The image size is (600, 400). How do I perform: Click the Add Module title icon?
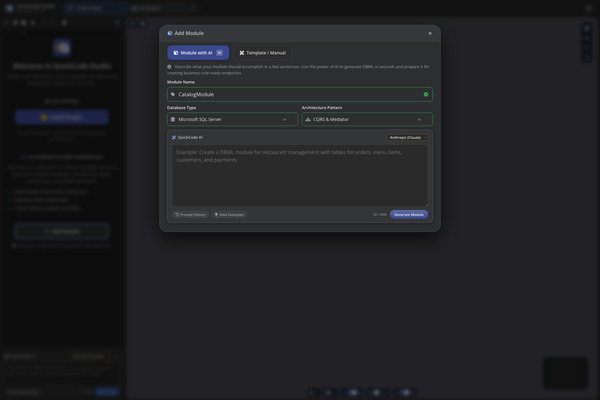tap(170, 33)
